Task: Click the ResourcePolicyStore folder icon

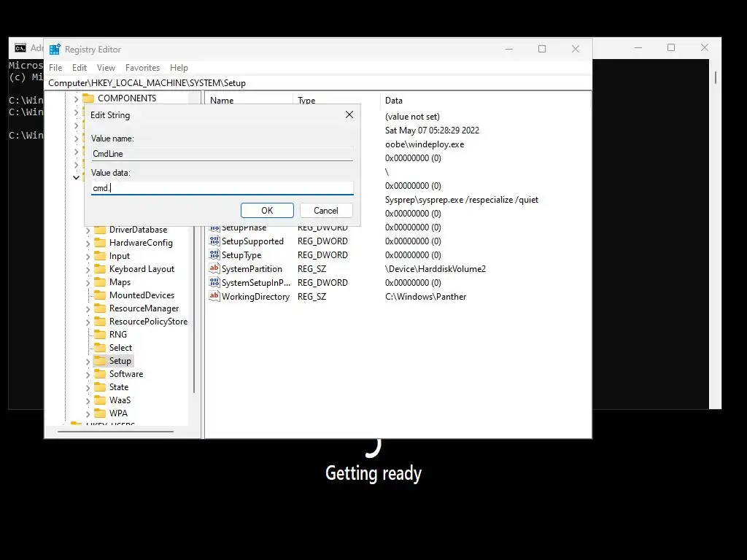Action: [99, 322]
